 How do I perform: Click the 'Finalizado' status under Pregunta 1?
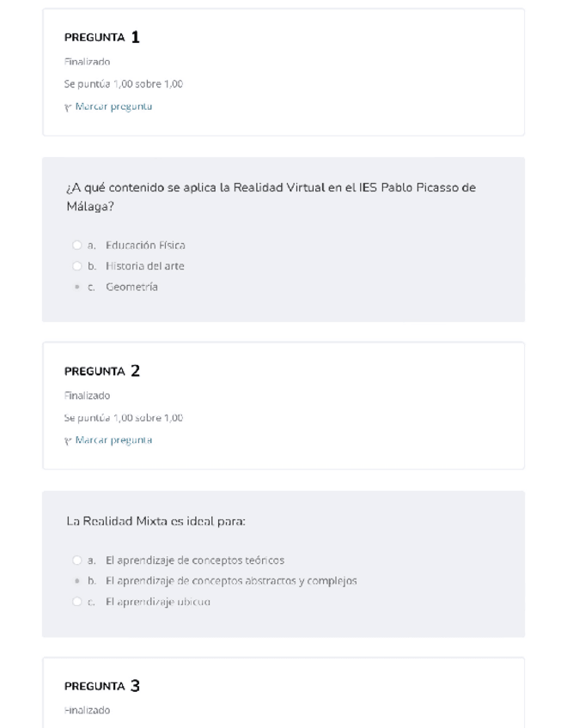pyautogui.click(x=87, y=62)
